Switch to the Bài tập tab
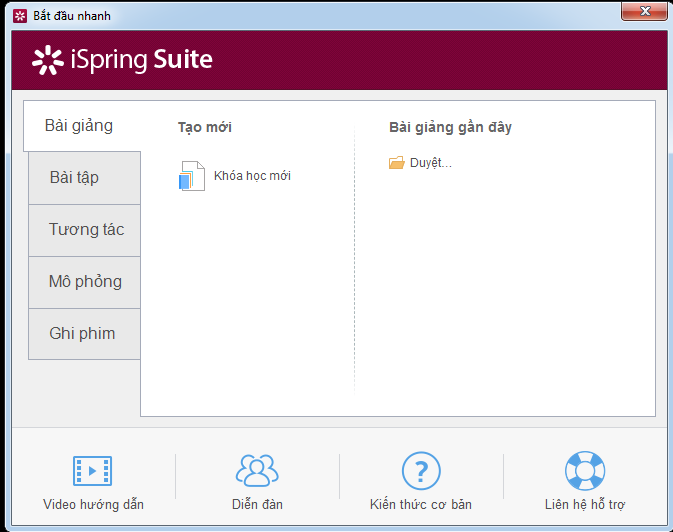This screenshot has height=532, width=673. tap(85, 178)
